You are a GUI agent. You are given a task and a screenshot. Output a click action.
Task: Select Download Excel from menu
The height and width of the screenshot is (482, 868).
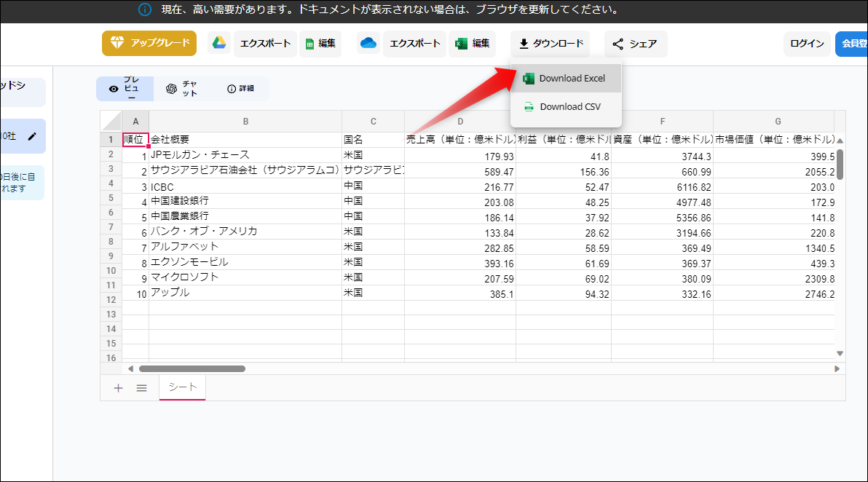(566, 78)
